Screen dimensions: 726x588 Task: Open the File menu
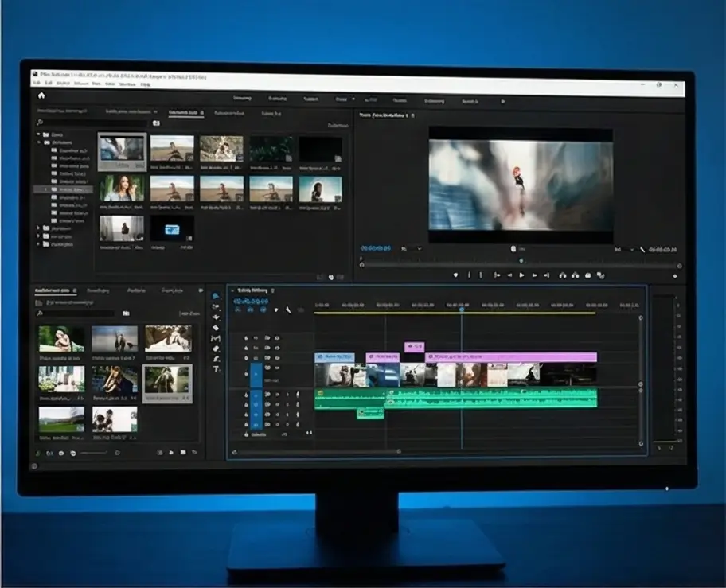coord(36,83)
